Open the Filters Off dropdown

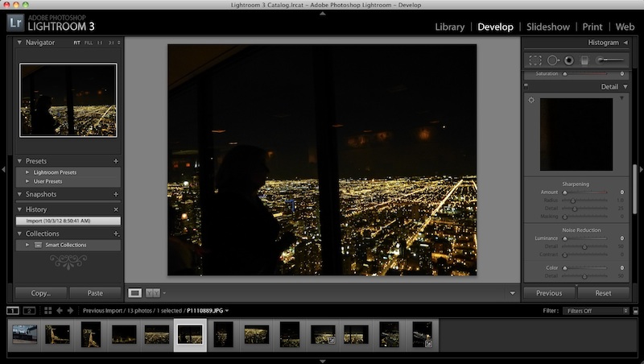(x=596, y=310)
